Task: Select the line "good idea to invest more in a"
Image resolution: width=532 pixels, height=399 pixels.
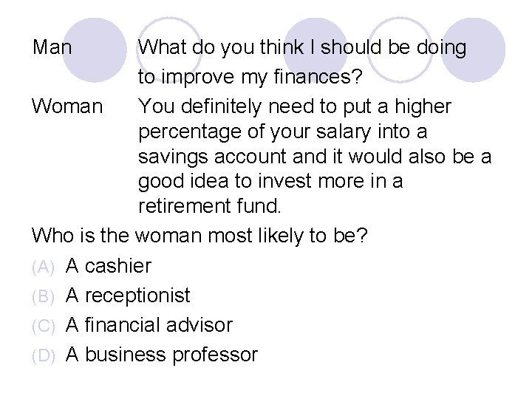Action: (270, 182)
